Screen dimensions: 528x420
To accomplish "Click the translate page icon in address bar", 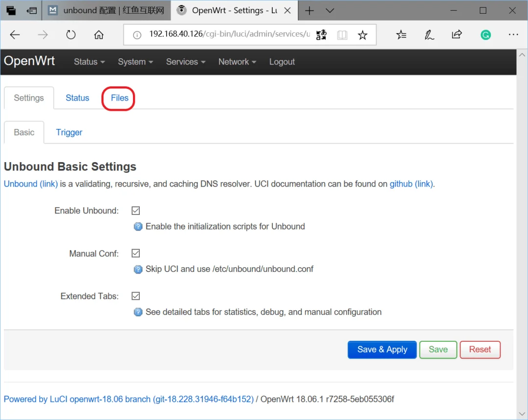I will click(x=321, y=35).
